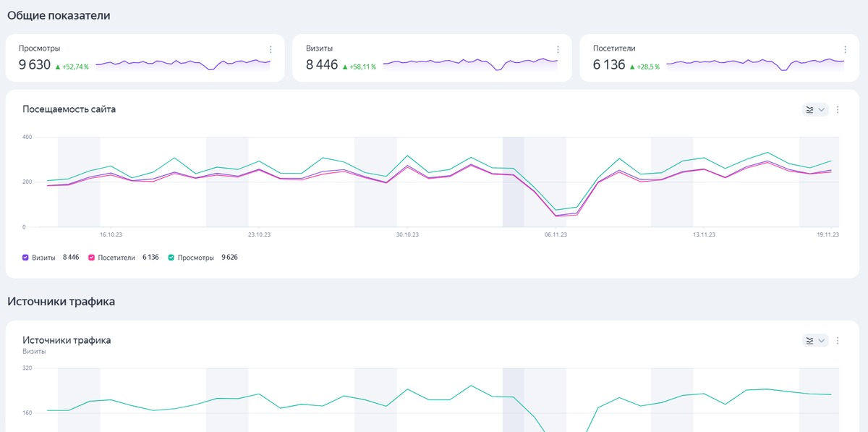Screen dimensions: 868x432
Task: Click the Посетители value 6 136 in card
Action: [x=609, y=65]
